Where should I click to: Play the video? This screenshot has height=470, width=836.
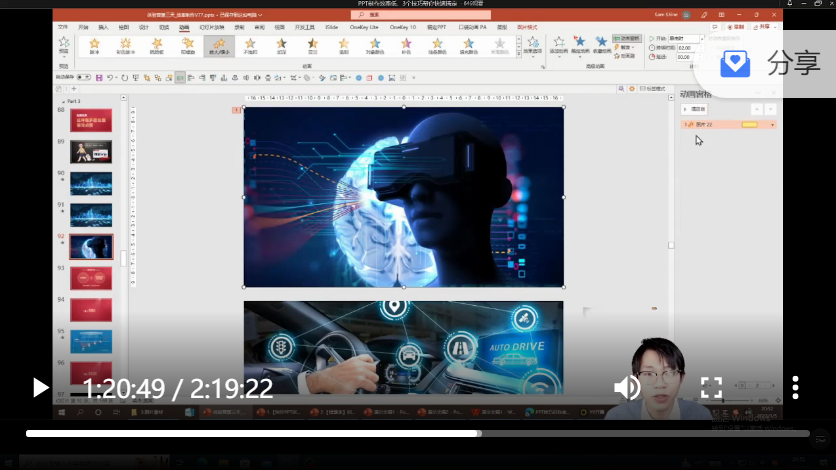click(40, 387)
